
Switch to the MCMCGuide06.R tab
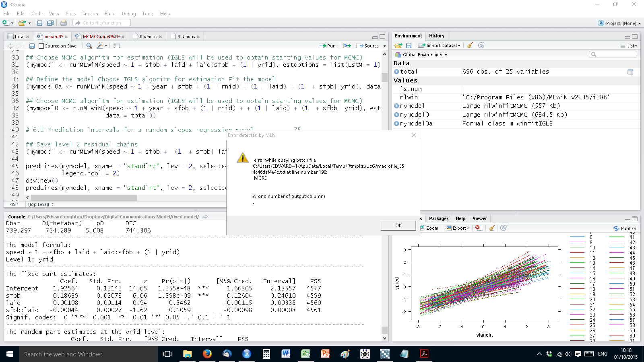tap(101, 37)
